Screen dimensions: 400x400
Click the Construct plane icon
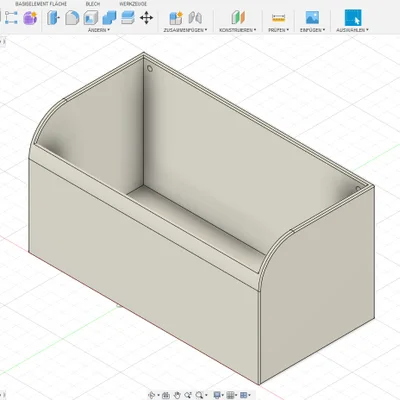pyautogui.click(x=238, y=17)
